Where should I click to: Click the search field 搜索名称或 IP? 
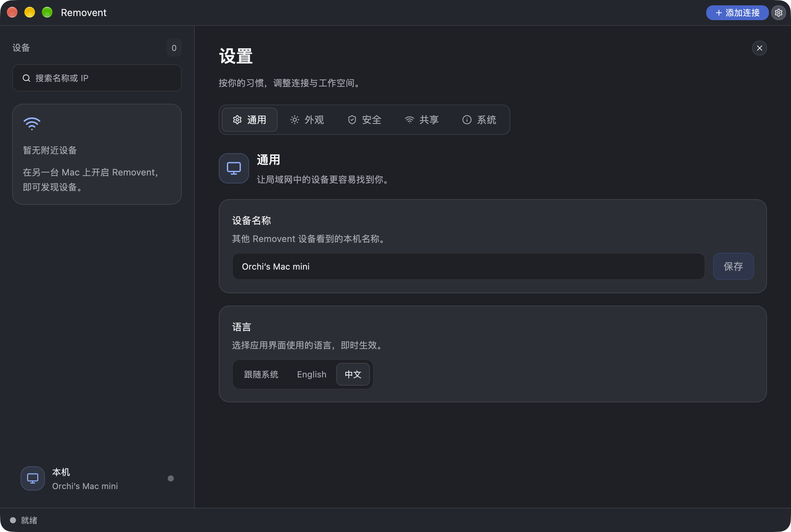97,78
